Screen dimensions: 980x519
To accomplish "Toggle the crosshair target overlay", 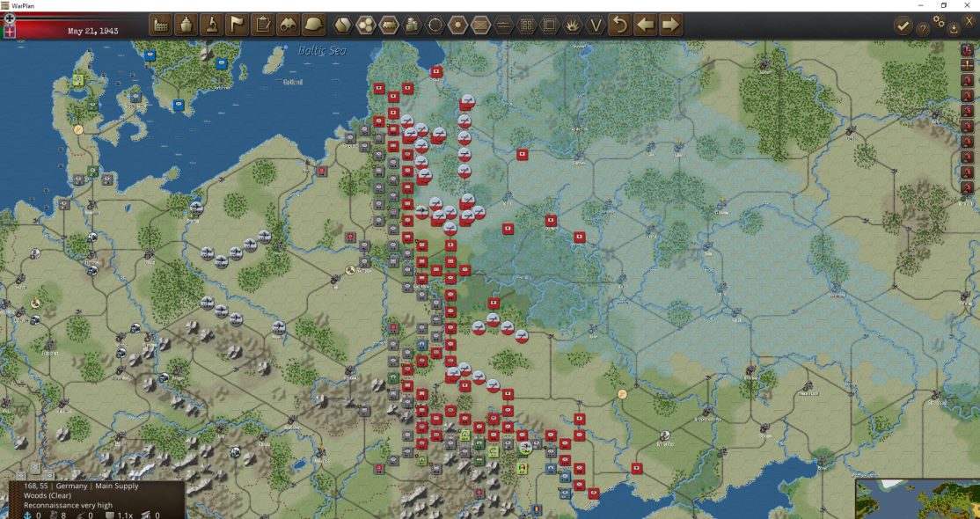I will pos(435,26).
